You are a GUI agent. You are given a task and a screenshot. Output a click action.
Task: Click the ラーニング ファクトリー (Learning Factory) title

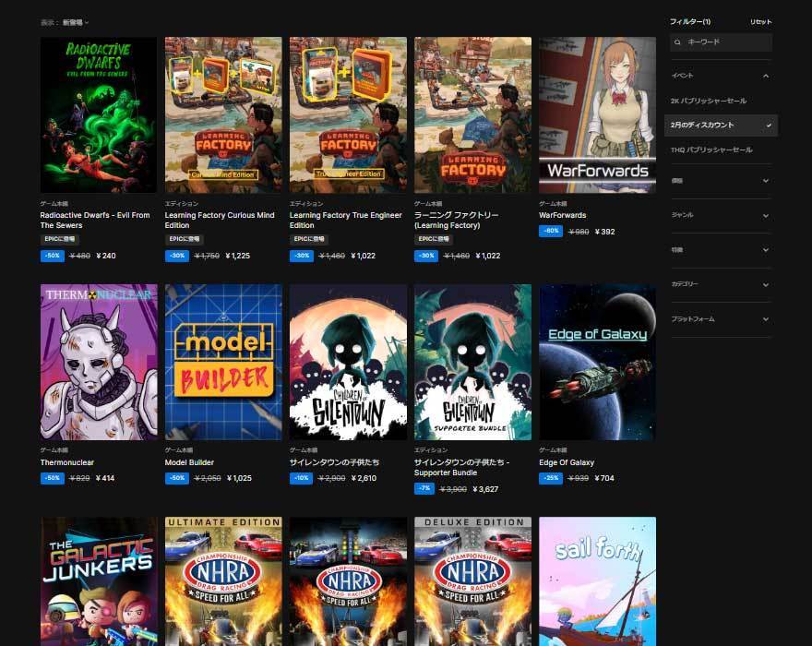pyautogui.click(x=456, y=221)
